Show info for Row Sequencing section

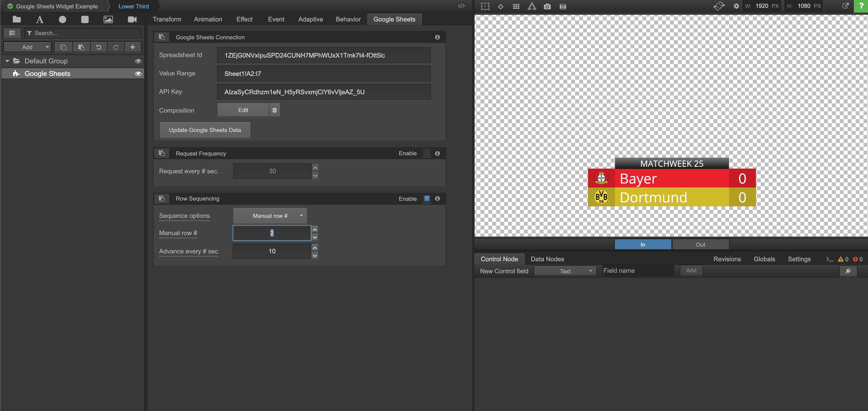point(437,198)
